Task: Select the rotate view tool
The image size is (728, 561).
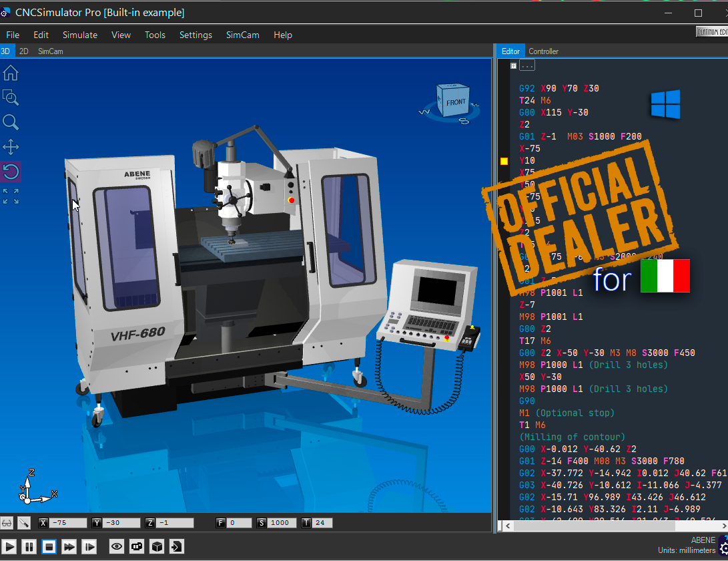Action: 11,172
